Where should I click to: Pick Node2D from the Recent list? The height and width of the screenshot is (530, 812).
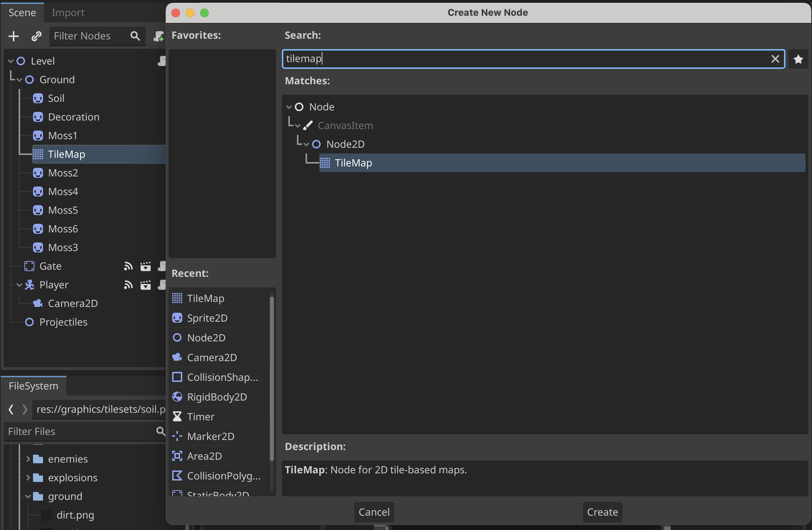coord(217,338)
